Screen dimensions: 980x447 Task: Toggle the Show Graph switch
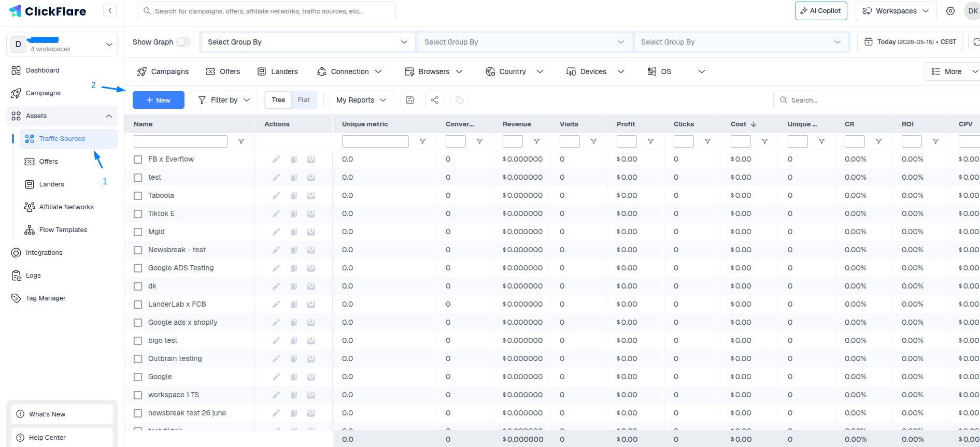pyautogui.click(x=183, y=42)
